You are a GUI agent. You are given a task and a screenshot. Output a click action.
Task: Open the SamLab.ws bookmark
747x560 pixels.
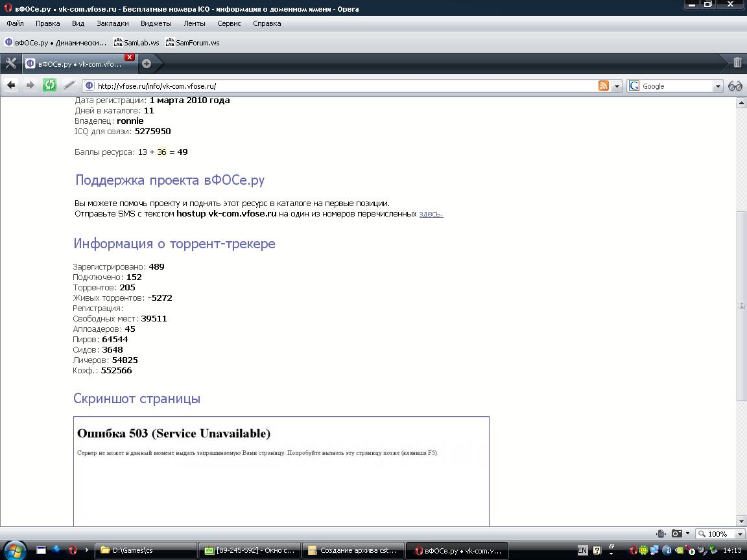pyautogui.click(x=136, y=43)
